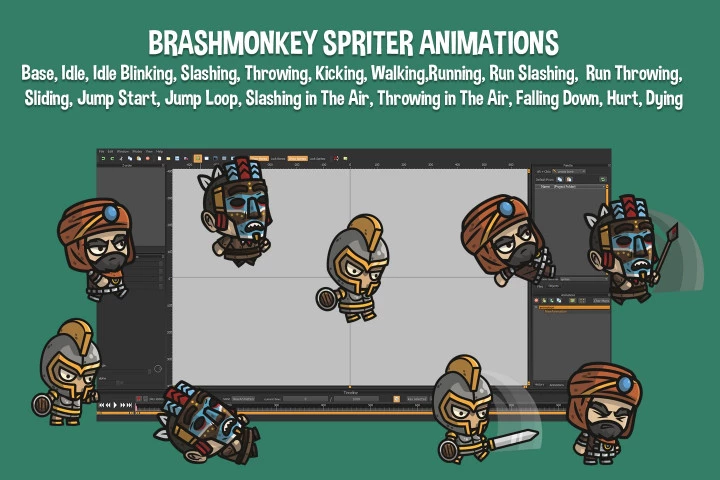Viewport: 720px width, 480px height.
Task: Toggle the first orange lock button in toolbar
Action: click(x=259, y=158)
